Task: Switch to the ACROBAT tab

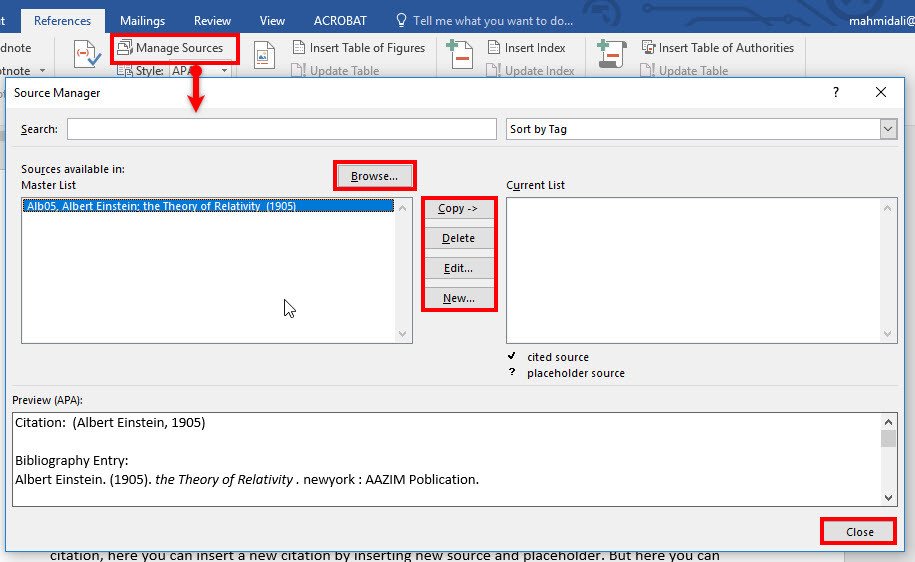Action: (340, 21)
